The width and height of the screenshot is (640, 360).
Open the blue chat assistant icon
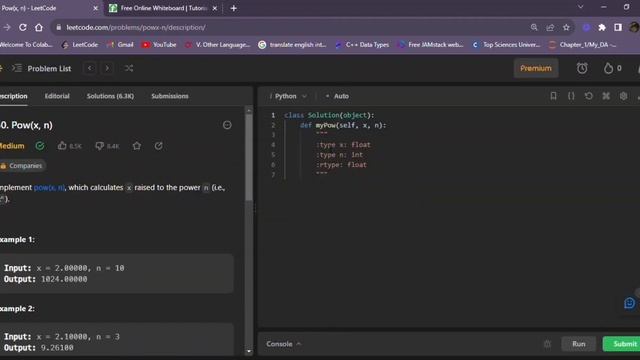tap(630, 303)
